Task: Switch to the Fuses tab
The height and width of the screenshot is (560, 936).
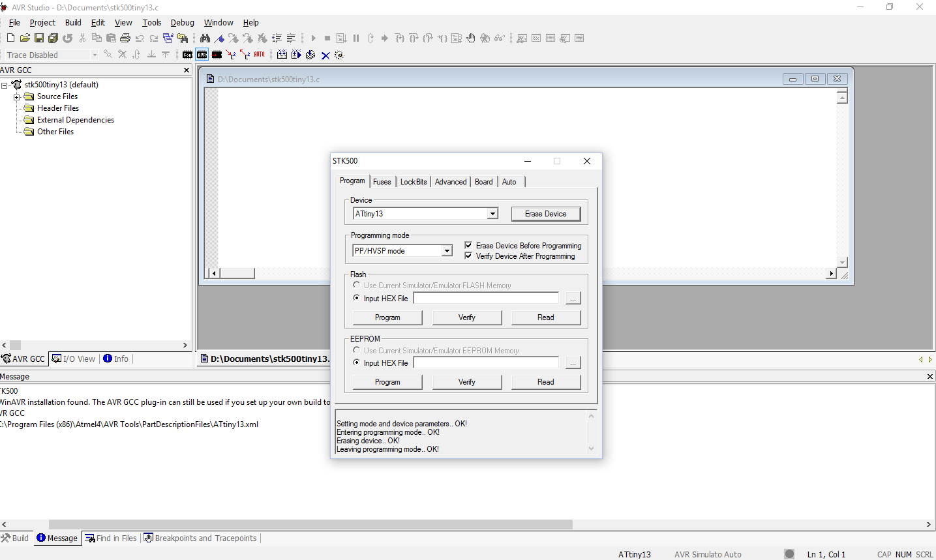Action: (382, 182)
